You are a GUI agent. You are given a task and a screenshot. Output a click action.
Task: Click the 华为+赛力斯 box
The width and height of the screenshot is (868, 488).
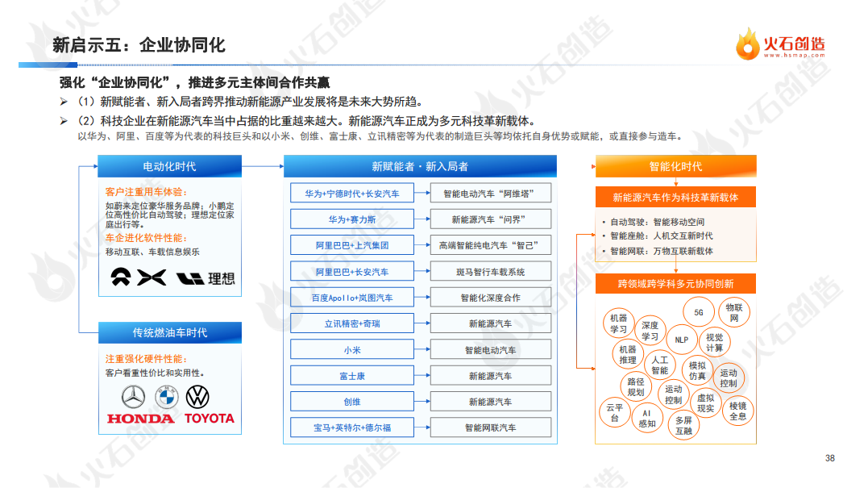(352, 219)
